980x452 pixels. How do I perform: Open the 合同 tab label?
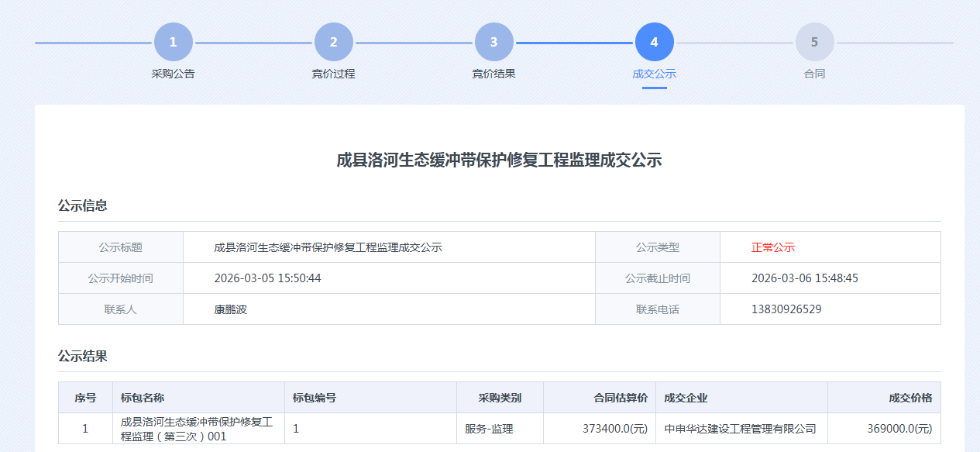tap(814, 74)
